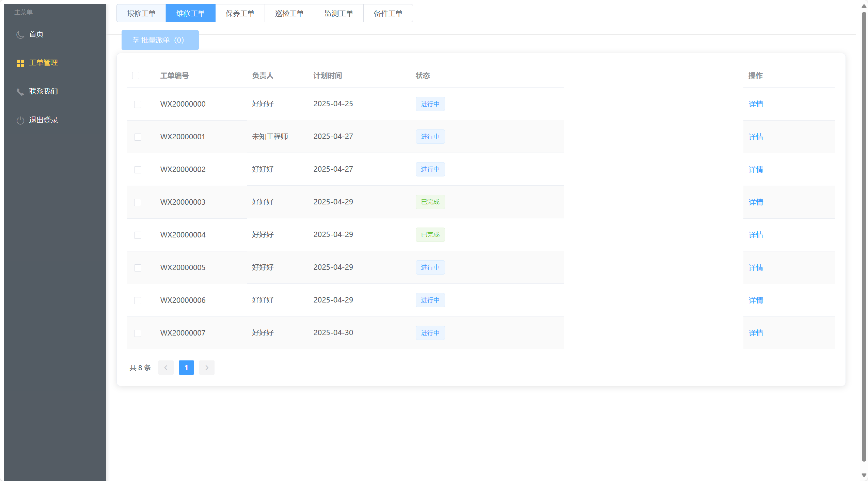Go to next page arrow
The image size is (868, 481).
[207, 368]
